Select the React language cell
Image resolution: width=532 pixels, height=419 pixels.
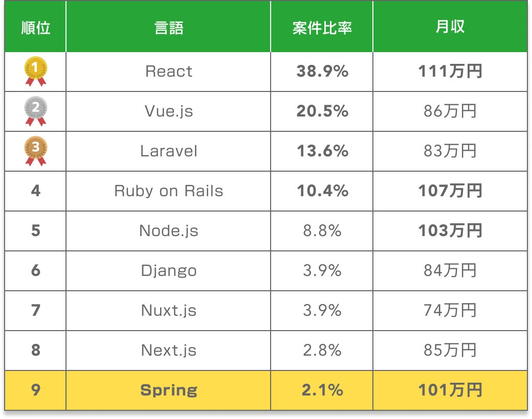click(169, 72)
